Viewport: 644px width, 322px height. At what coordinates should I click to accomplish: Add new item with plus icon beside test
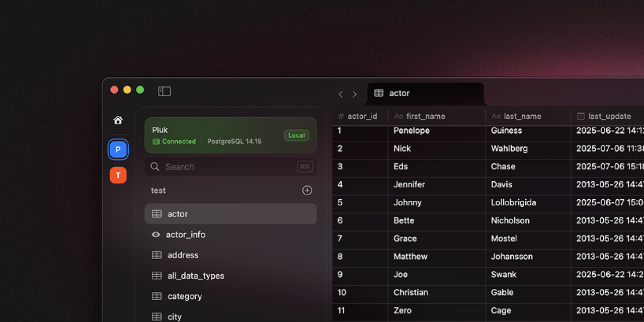click(x=307, y=190)
